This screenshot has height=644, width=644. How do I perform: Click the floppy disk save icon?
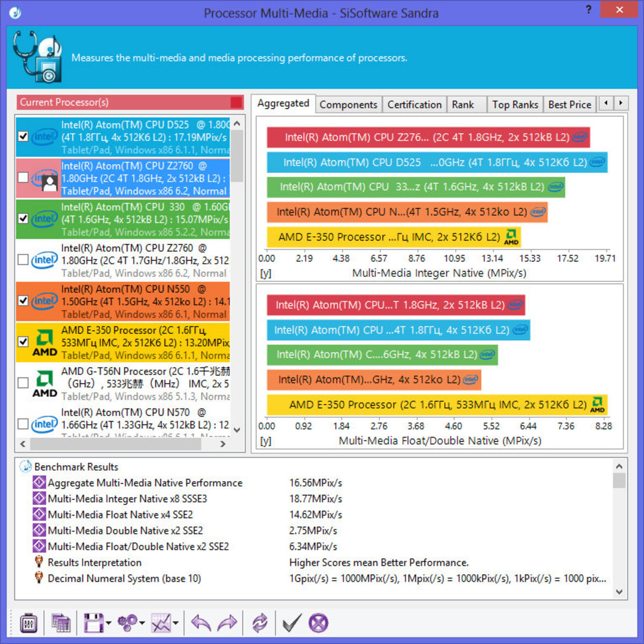[94, 623]
